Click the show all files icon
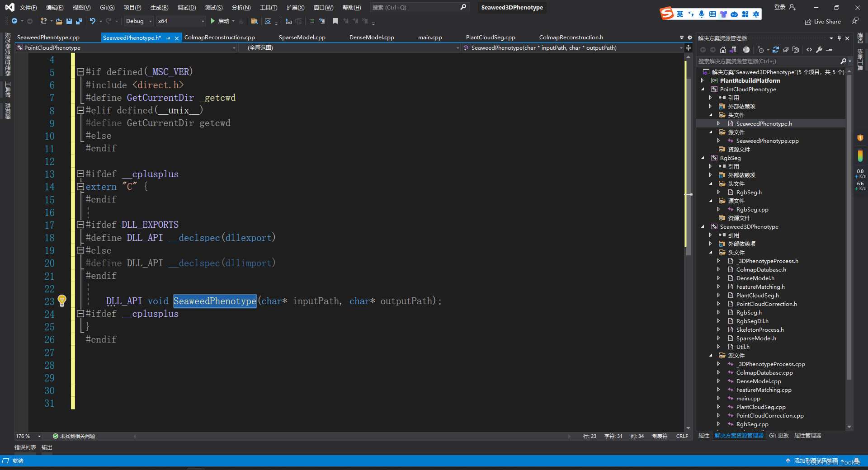 pyautogui.click(x=796, y=50)
